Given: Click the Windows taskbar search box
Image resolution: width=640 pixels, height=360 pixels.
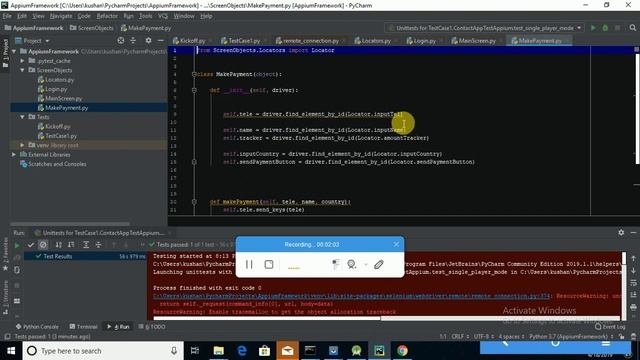Looking at the screenshot, I should (102, 351).
